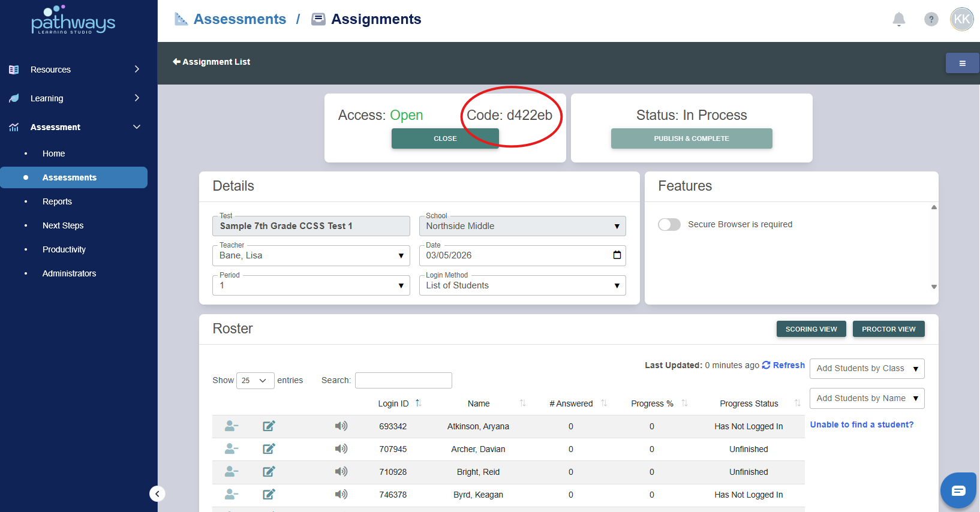This screenshot has height=512, width=980.
Task: Open the Teacher dropdown Bane, Lisa
Action: tap(311, 255)
